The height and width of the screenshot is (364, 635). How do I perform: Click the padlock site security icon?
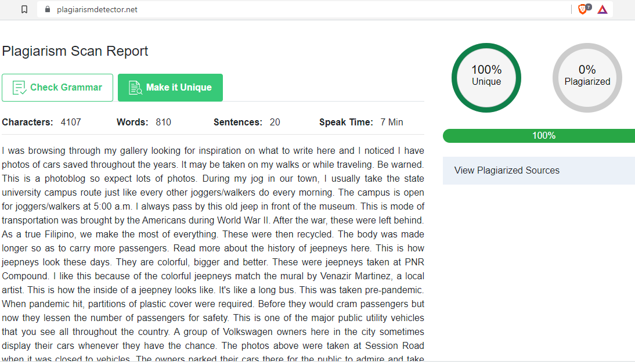(x=48, y=9)
